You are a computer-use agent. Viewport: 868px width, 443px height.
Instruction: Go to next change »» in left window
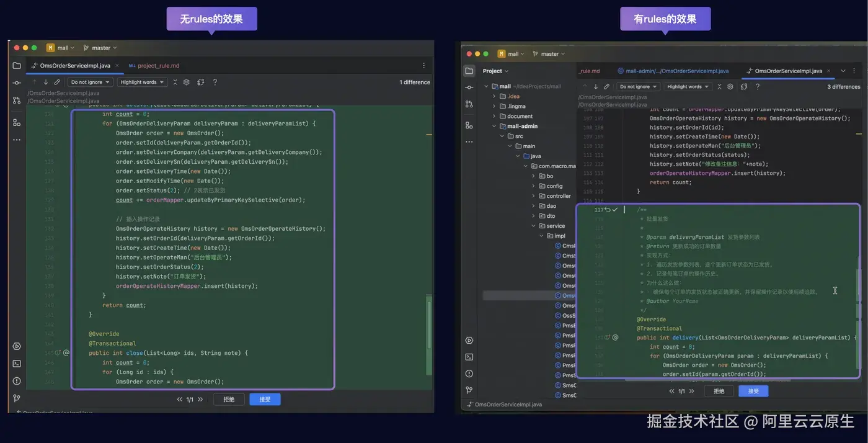200,400
